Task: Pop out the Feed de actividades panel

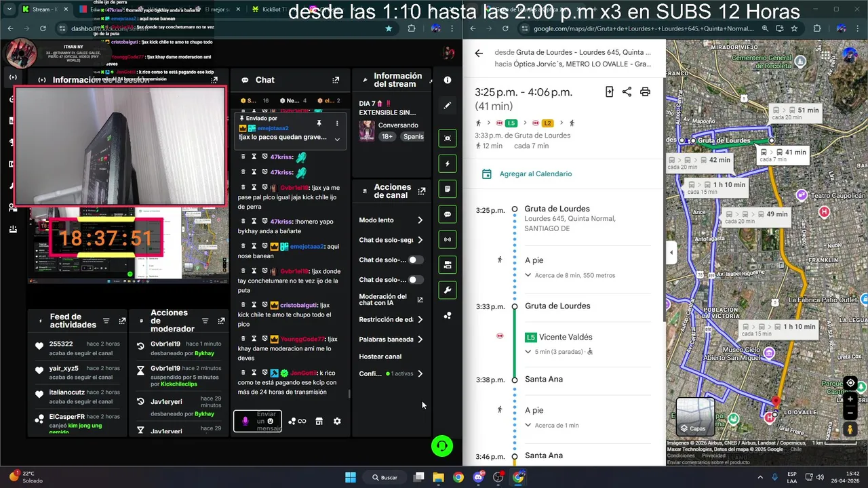Action: click(122, 321)
